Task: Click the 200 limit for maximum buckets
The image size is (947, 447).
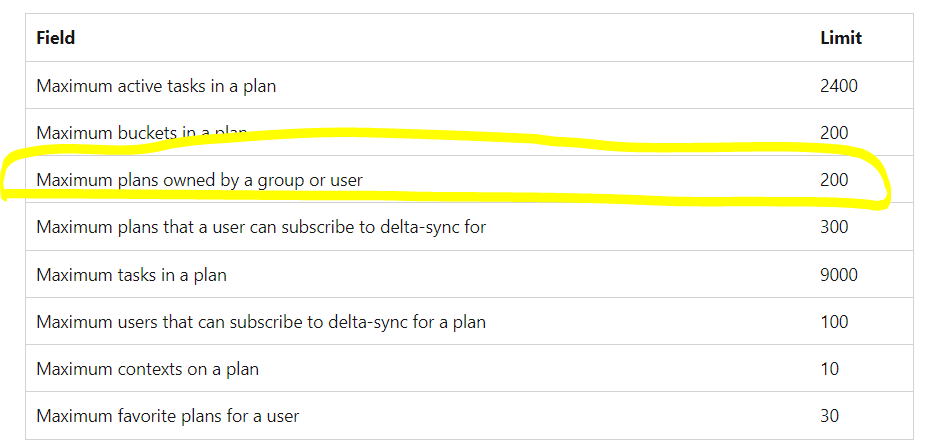Action: click(x=834, y=133)
